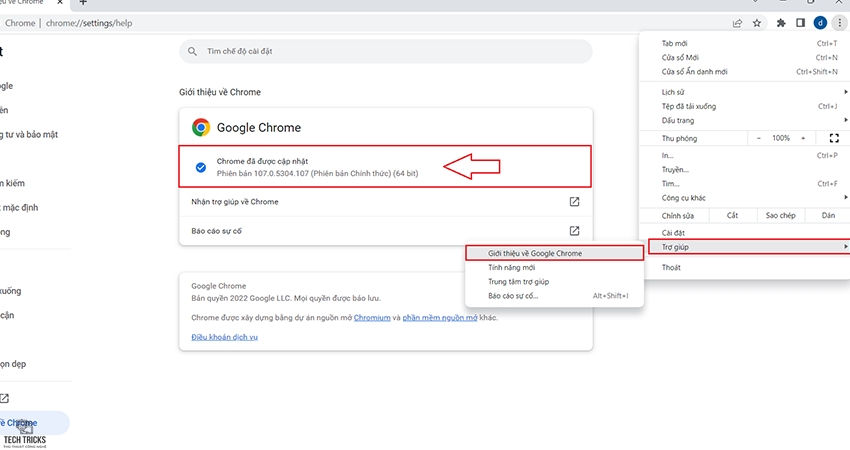Open external link icon for 'Báo cáo sự cố'

[574, 231]
